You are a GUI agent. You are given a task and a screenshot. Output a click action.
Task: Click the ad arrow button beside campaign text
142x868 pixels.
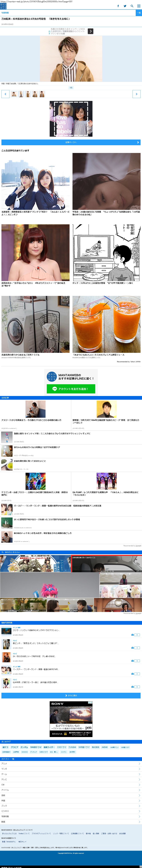(90, 31)
